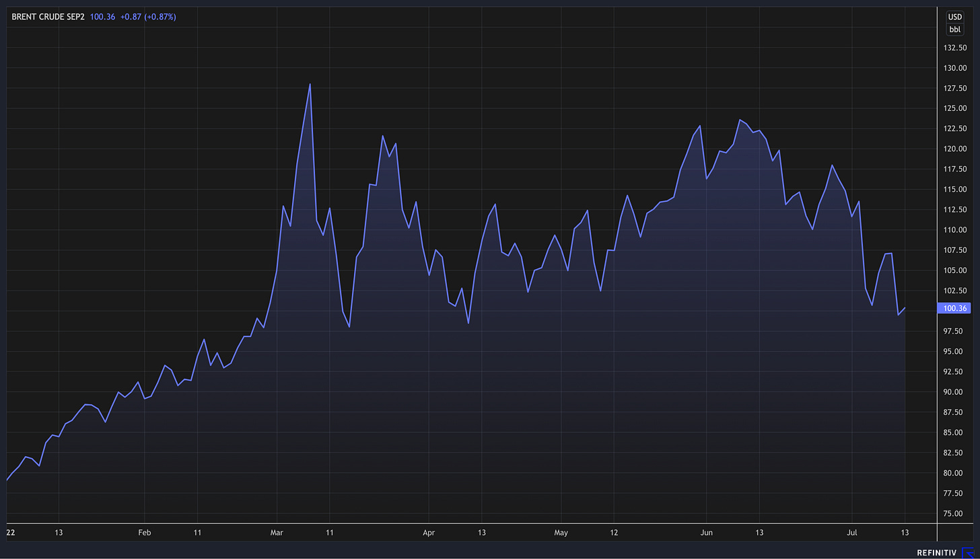
Task: Click the highlighted 100.36 current price tag on the axis
Action: pyautogui.click(x=954, y=308)
